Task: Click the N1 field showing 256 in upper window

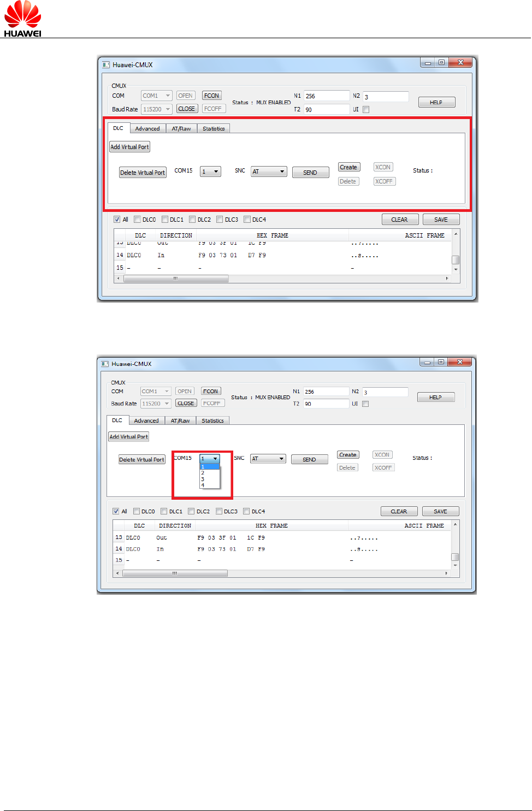Action: pos(327,96)
